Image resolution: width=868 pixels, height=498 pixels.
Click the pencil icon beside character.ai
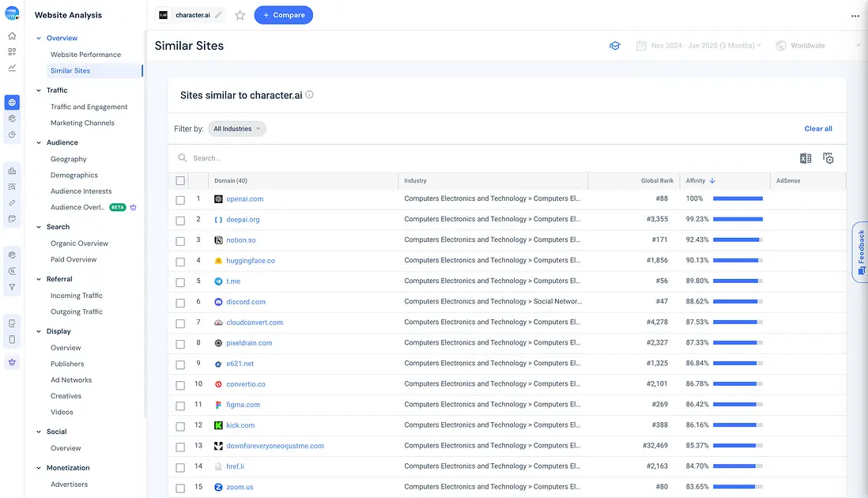218,15
